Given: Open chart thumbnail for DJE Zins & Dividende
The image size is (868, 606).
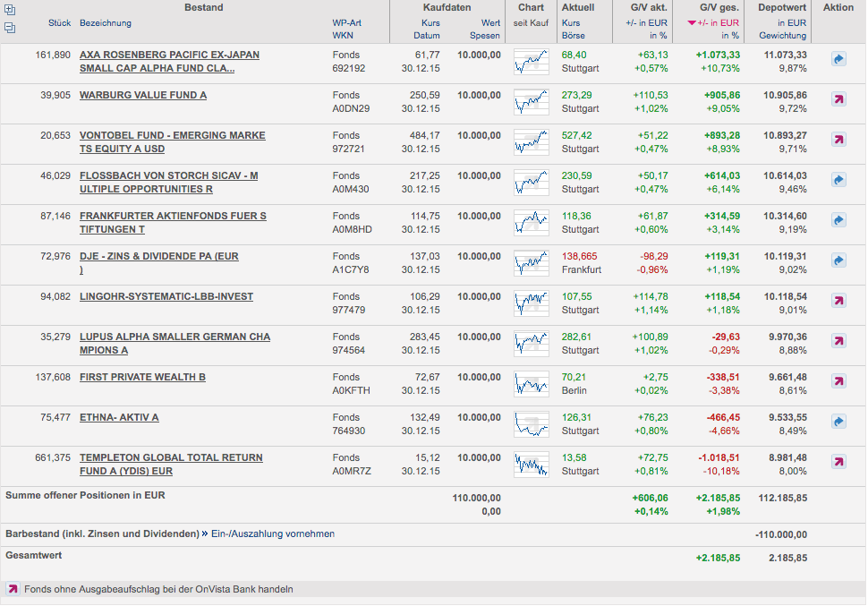Looking at the screenshot, I should coord(532,263).
